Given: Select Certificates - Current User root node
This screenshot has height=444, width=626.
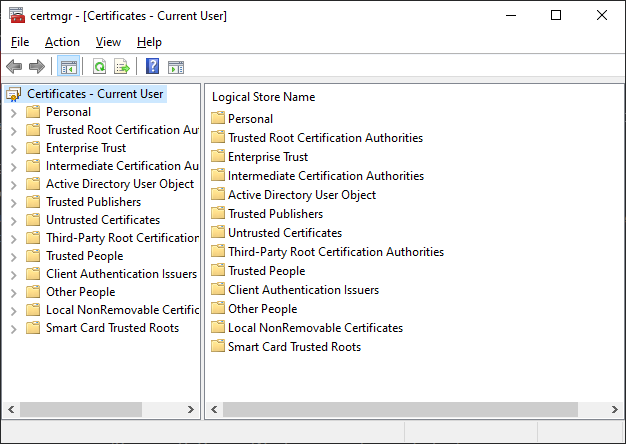Looking at the screenshot, I should (x=95, y=94).
